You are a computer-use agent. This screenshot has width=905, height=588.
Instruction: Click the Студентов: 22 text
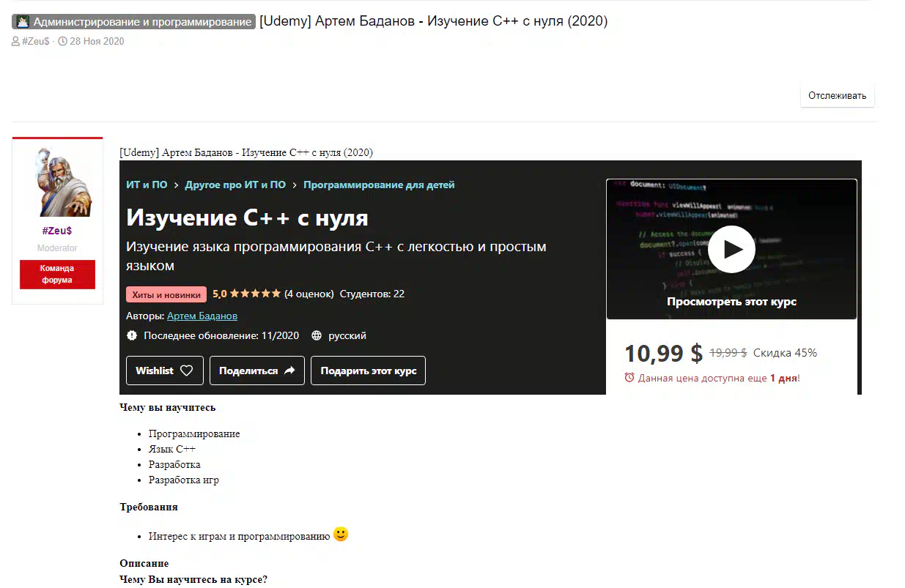[x=372, y=294]
